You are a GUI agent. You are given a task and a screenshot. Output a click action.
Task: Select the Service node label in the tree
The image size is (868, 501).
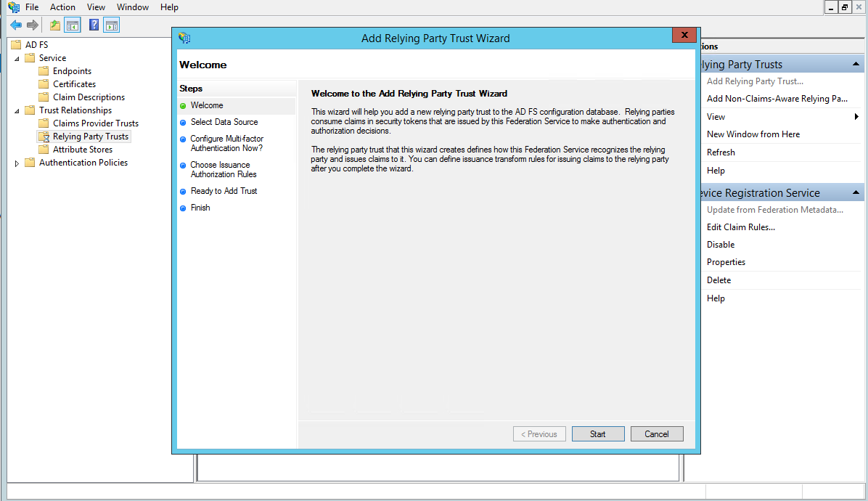52,58
